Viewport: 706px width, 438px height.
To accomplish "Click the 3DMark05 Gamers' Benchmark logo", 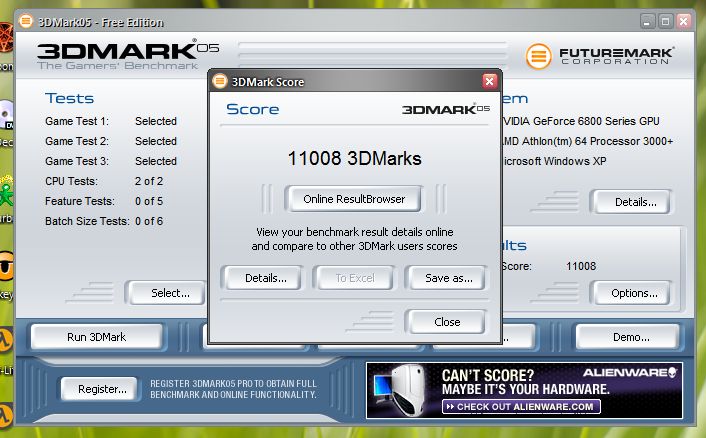I will pyautogui.click(x=128, y=56).
